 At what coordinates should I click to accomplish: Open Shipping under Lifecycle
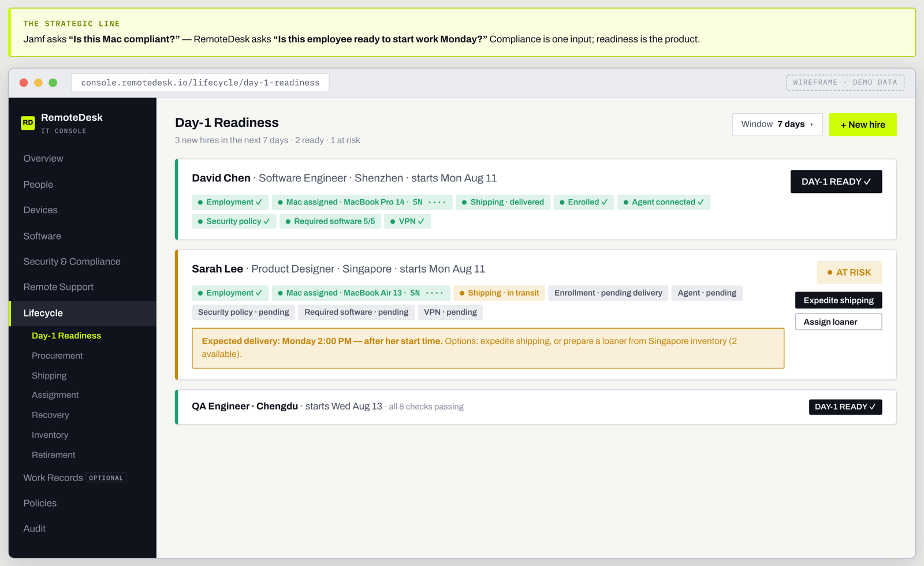[x=49, y=375]
